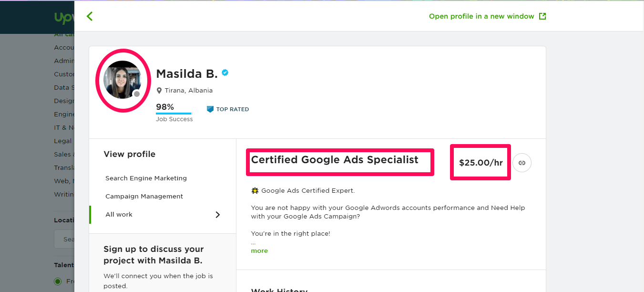
Task: Switch to Campaign Management specialized profile
Action: 144,197
